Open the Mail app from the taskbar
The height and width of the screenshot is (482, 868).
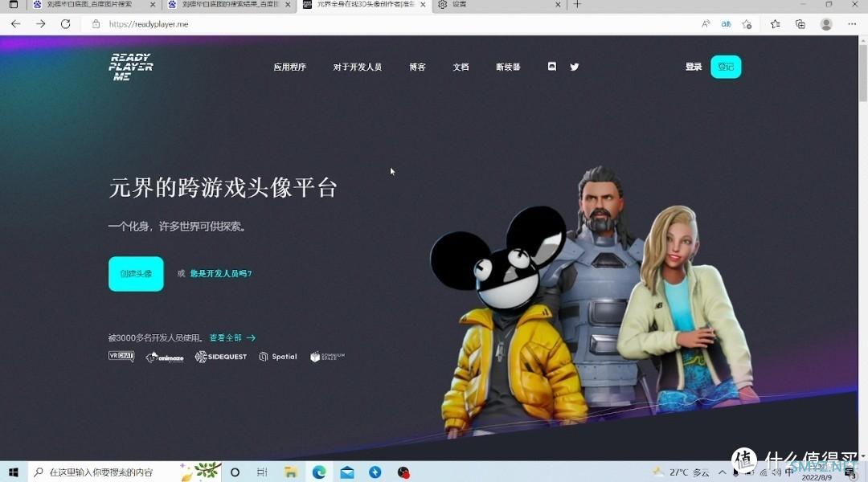pyautogui.click(x=347, y=472)
